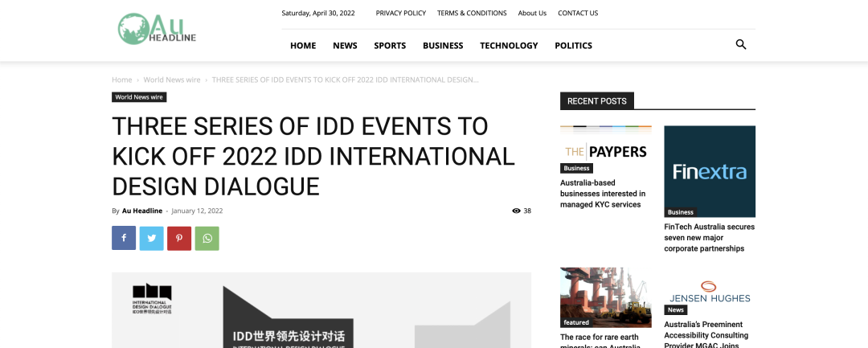This screenshot has width=868, height=348.
Task: Open the POLITICS menu
Action: [574, 45]
